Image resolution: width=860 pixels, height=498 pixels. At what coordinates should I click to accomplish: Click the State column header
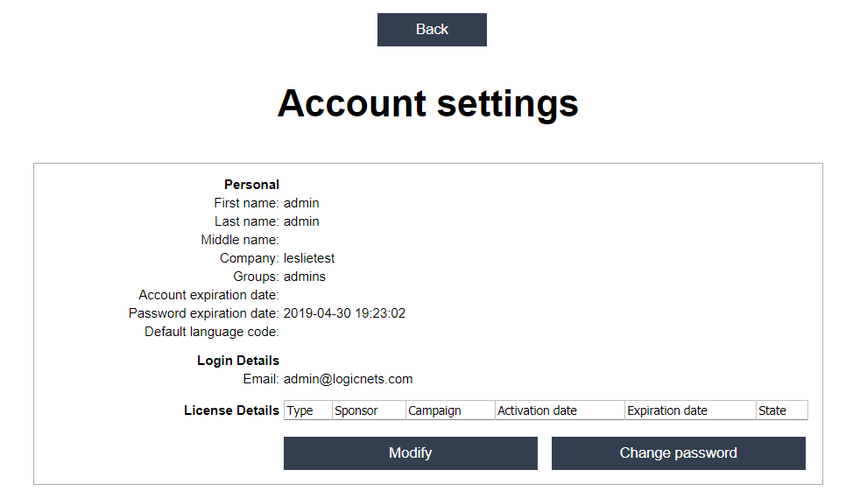782,410
